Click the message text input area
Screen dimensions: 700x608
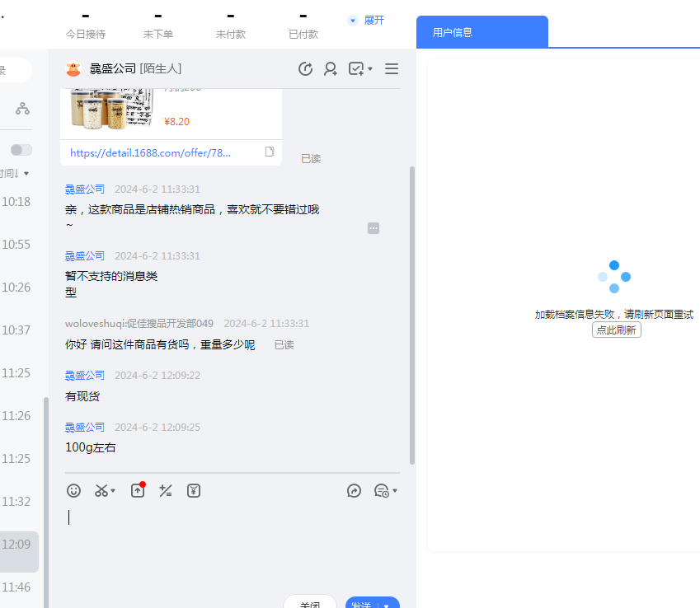(x=231, y=544)
